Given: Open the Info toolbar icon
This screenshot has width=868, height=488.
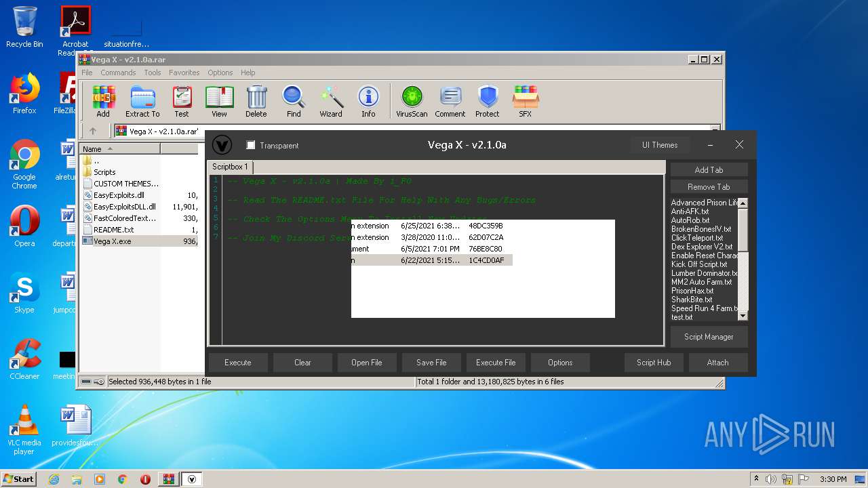Looking at the screenshot, I should [368, 102].
